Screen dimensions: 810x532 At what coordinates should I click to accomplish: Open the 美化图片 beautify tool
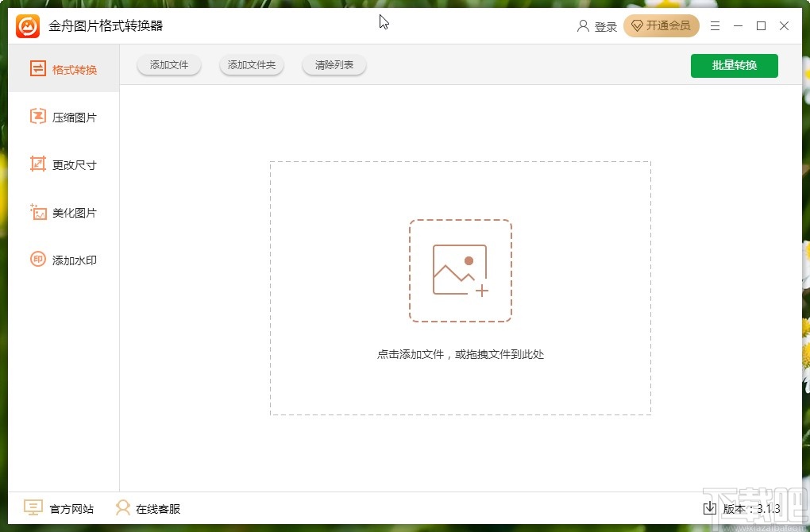tap(67, 212)
